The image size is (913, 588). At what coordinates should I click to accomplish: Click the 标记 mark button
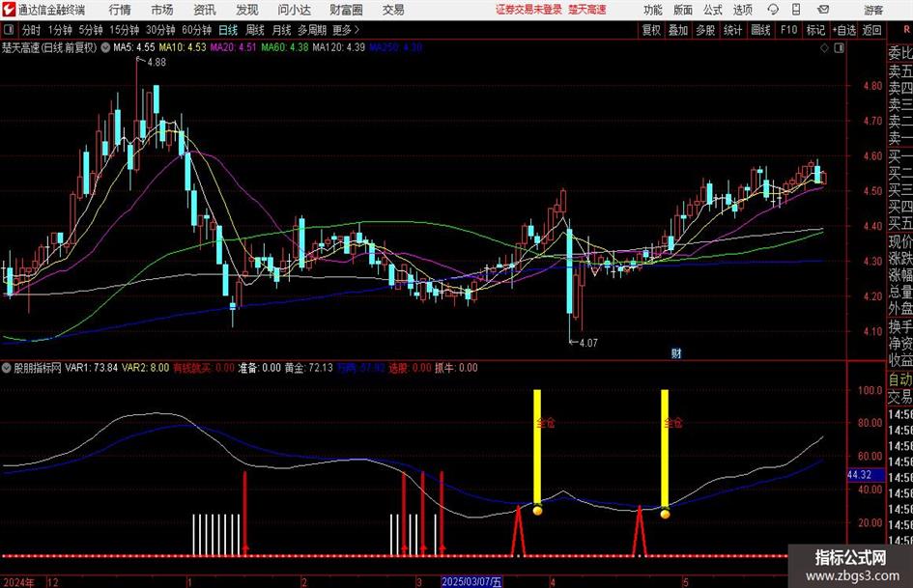[815, 30]
